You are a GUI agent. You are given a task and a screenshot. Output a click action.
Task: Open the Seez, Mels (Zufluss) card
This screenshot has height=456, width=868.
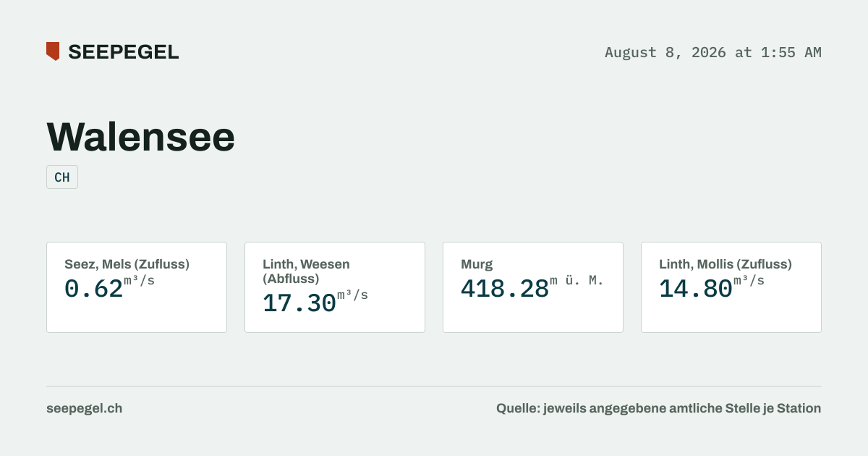(137, 287)
